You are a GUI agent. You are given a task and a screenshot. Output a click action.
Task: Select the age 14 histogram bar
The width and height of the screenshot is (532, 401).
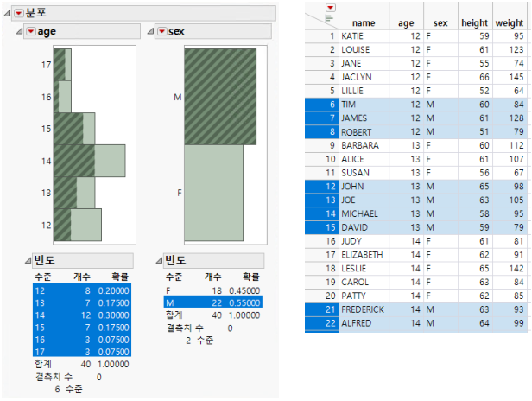point(90,161)
